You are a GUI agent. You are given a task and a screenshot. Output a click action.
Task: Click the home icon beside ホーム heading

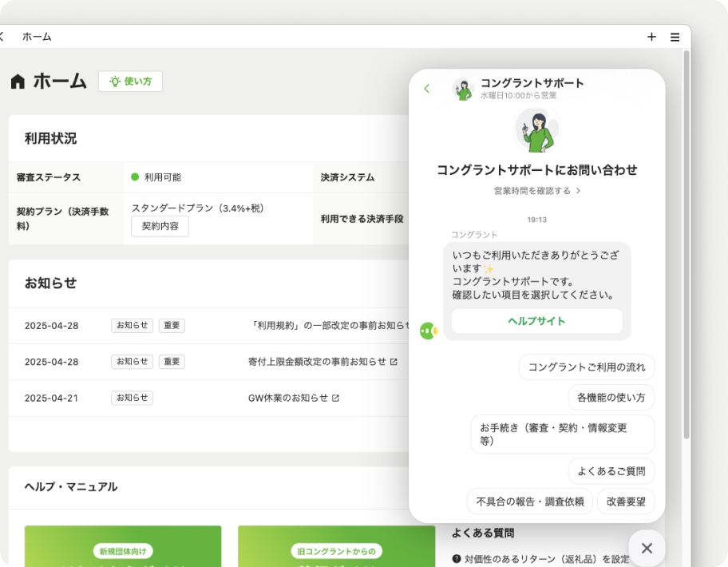18,81
